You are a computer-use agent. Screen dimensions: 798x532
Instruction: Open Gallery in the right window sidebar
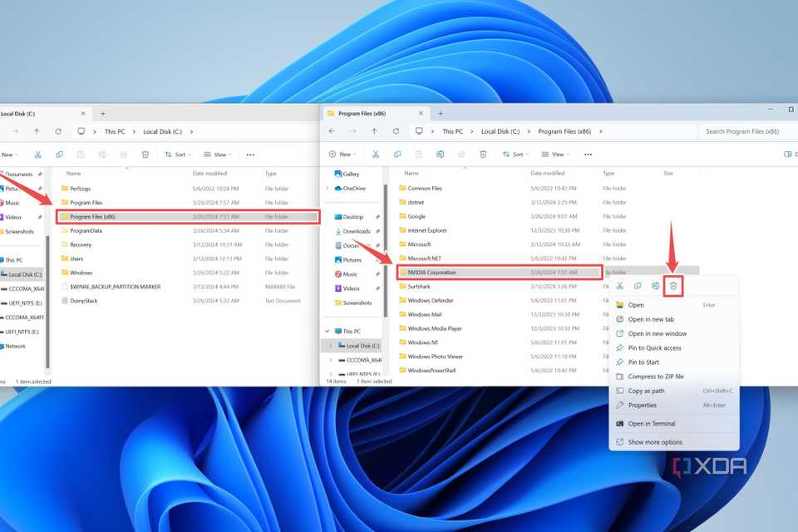tap(347, 174)
